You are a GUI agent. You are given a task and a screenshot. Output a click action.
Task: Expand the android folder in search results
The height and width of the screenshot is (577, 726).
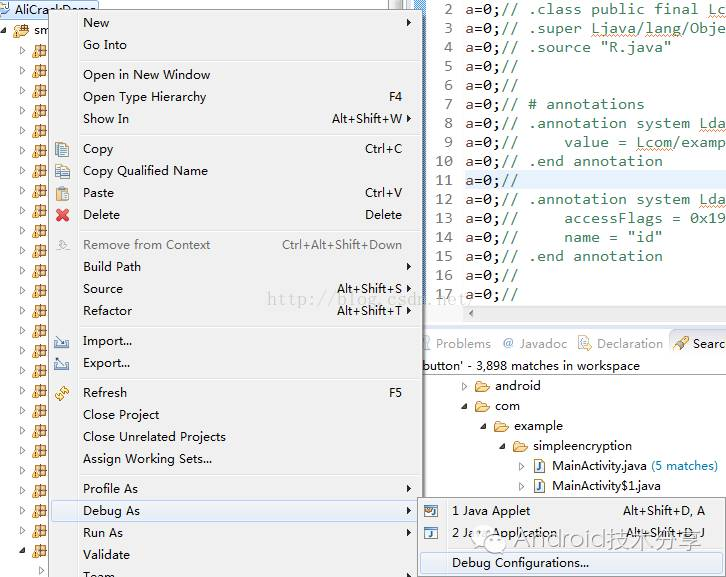click(x=464, y=386)
